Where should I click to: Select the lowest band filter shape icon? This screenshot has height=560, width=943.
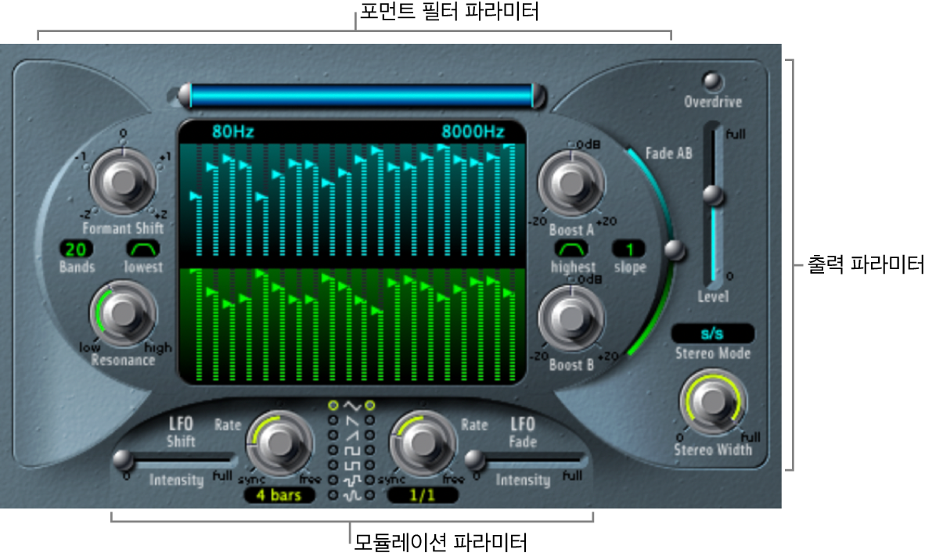(143, 249)
